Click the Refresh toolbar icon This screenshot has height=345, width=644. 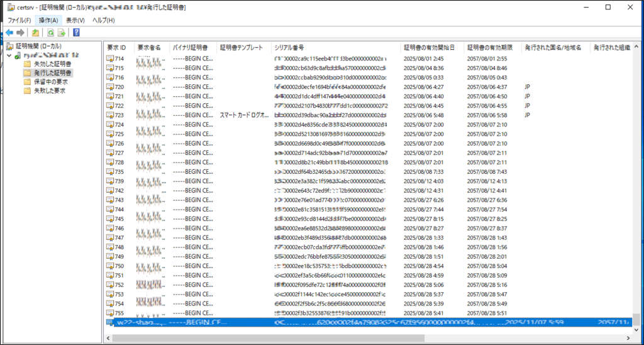(x=50, y=32)
